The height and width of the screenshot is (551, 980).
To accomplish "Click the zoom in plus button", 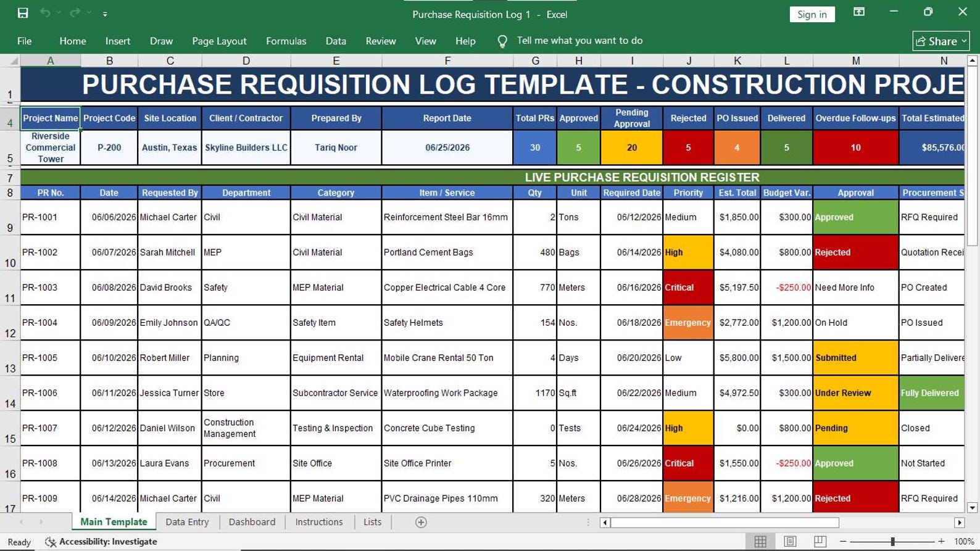I will pos(941,542).
